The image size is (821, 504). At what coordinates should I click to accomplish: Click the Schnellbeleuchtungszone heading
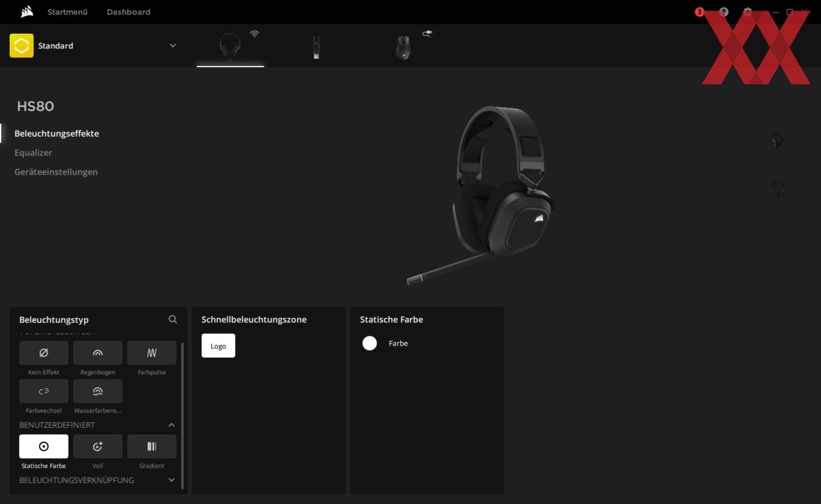pyautogui.click(x=254, y=319)
